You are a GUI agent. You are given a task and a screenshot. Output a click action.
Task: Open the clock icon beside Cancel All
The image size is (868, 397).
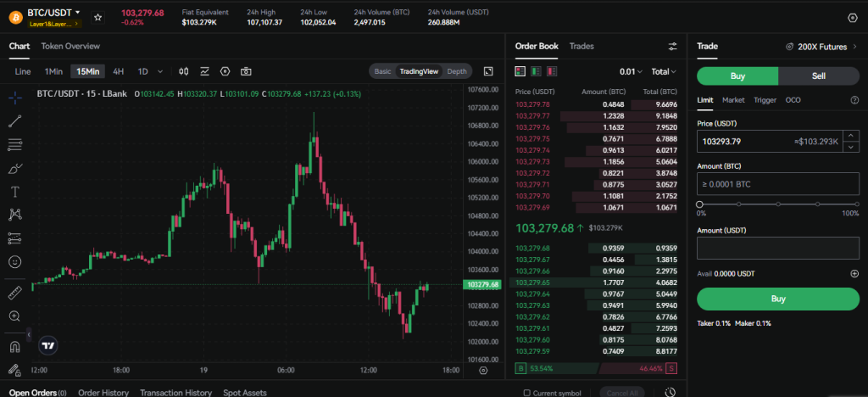point(670,393)
